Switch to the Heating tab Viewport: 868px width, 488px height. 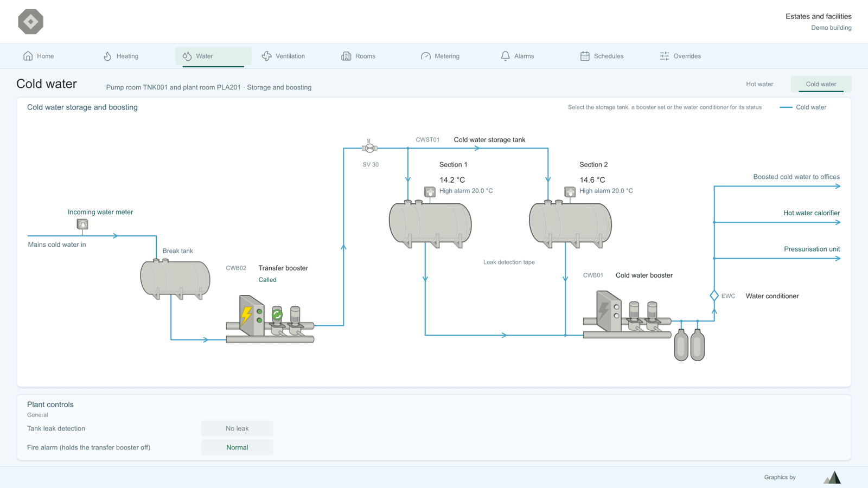tap(121, 56)
